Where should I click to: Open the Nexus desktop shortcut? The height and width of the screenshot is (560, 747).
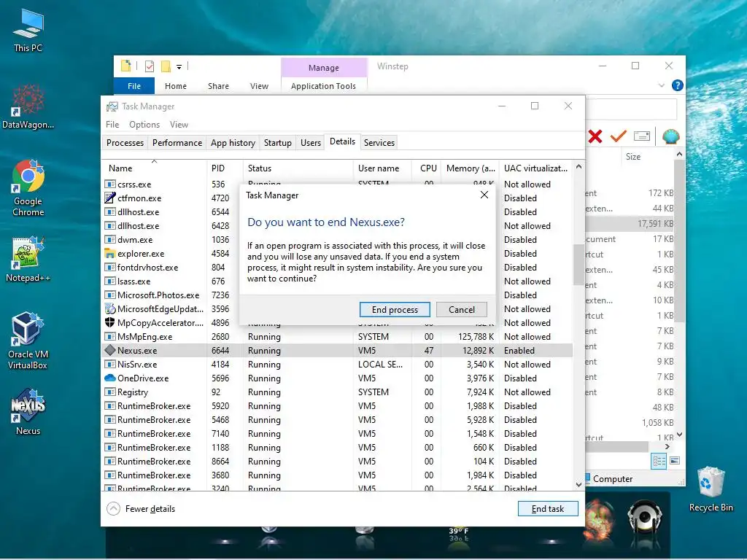tap(28, 412)
